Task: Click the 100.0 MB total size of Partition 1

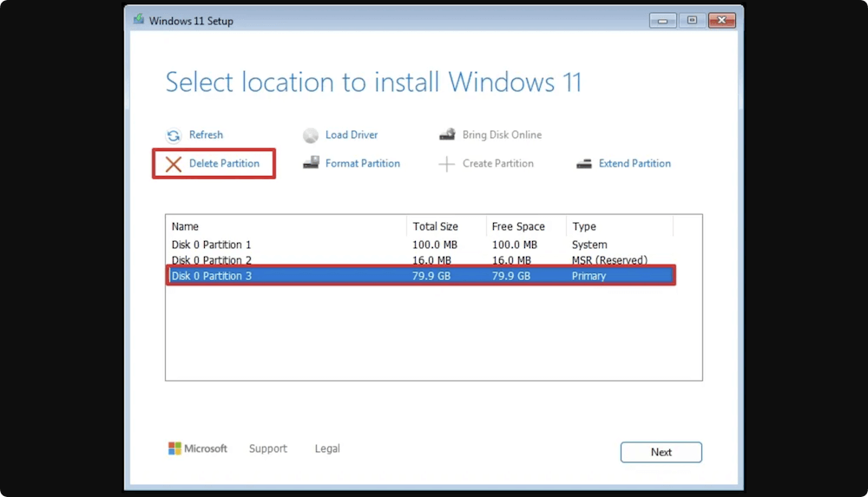Action: coord(435,245)
